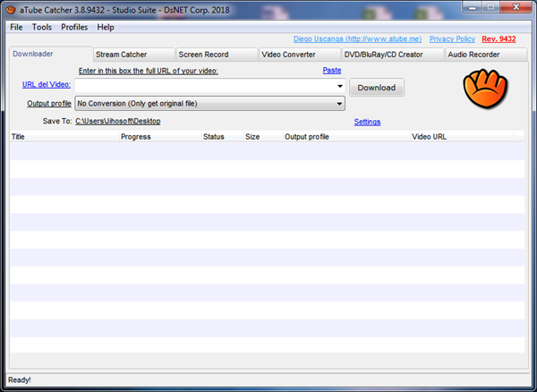Open the Help menu

click(106, 27)
